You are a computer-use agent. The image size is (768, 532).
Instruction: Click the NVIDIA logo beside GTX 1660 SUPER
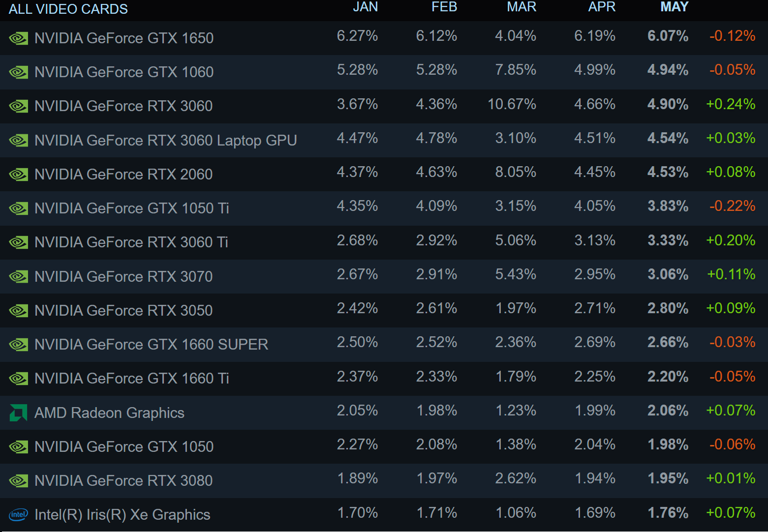(x=19, y=345)
